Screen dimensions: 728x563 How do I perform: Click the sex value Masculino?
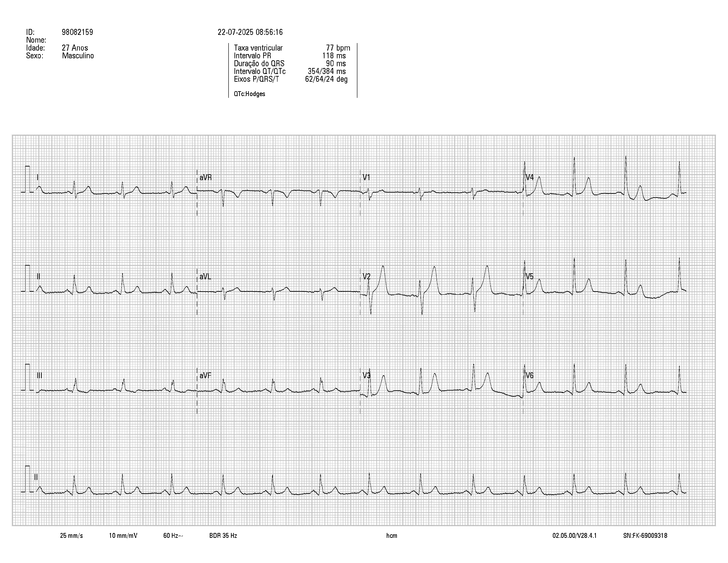point(78,56)
